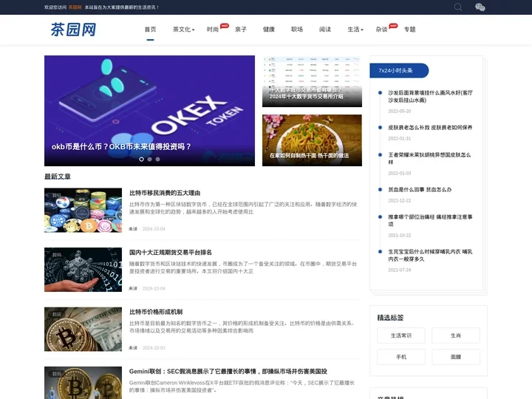Open article title 比特币移民消费的五大理由

(165, 193)
